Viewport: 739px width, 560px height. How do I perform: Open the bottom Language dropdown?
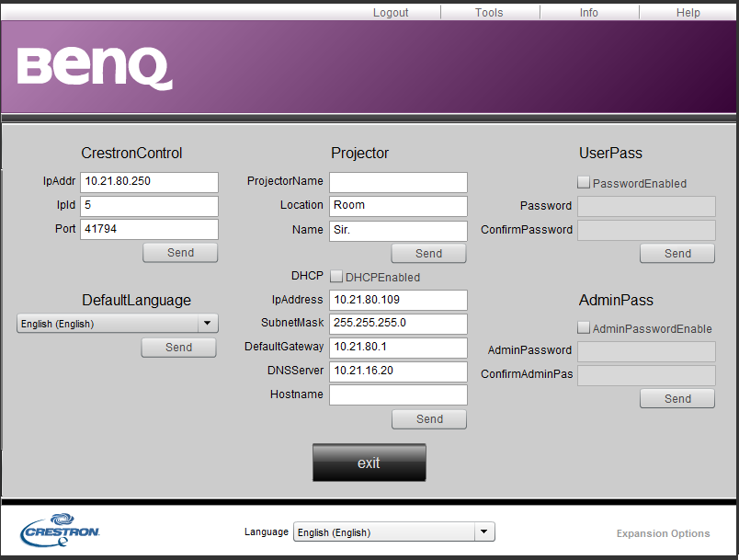click(394, 531)
